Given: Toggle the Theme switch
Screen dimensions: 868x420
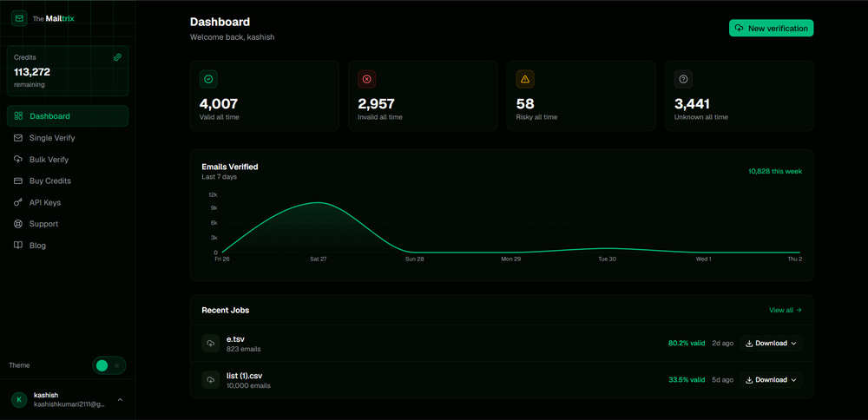Looking at the screenshot, I should click(109, 365).
